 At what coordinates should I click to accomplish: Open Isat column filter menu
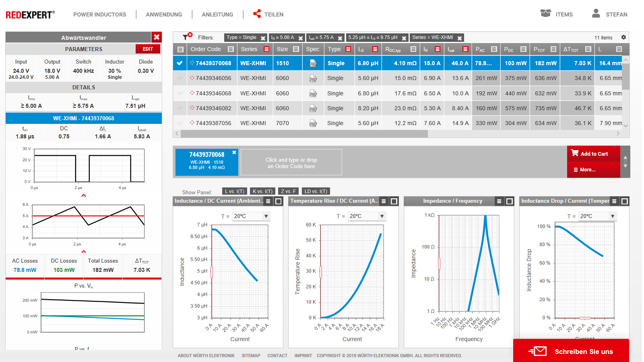465,49
